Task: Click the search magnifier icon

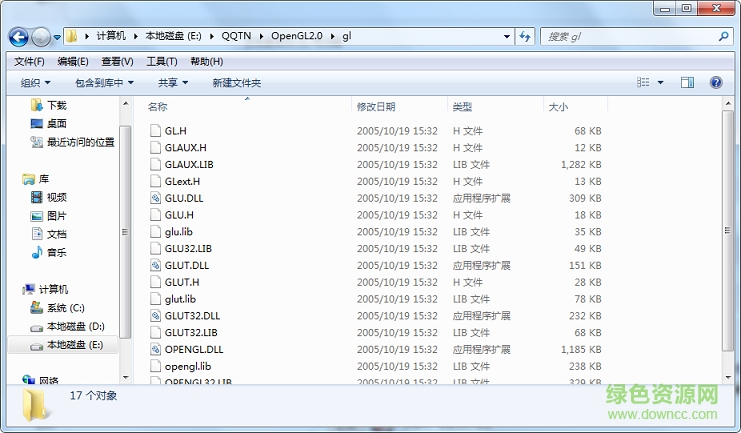Action: [723, 36]
